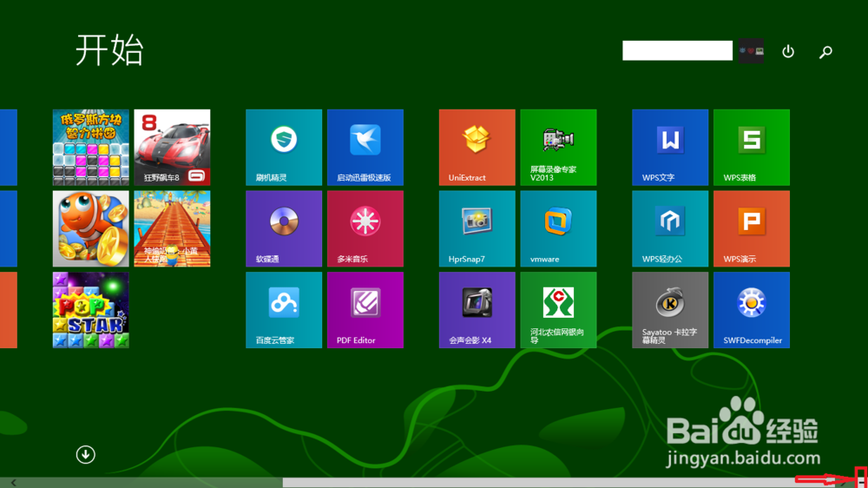The width and height of the screenshot is (868, 488).
Task: Open the 软碟通 disc tile
Action: tap(284, 228)
